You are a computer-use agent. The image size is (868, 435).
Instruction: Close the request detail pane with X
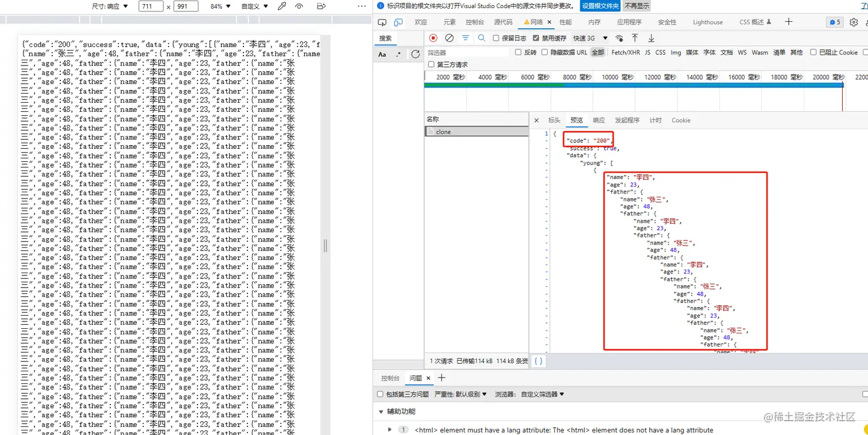[536, 121]
